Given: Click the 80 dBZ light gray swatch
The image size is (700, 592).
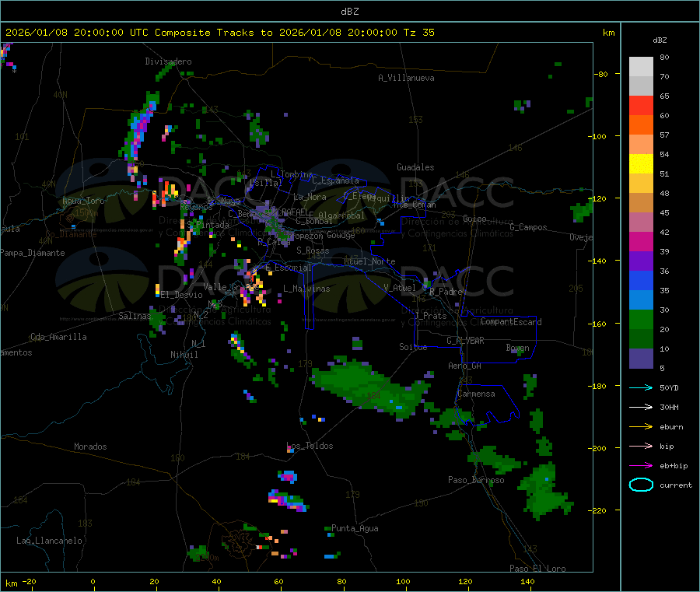Looking at the screenshot, I should point(641,67).
